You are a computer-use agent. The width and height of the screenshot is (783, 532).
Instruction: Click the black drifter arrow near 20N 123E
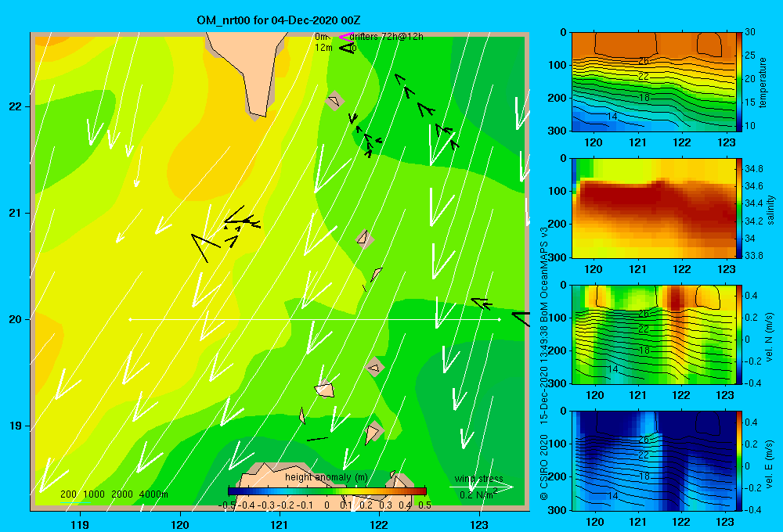point(482,303)
